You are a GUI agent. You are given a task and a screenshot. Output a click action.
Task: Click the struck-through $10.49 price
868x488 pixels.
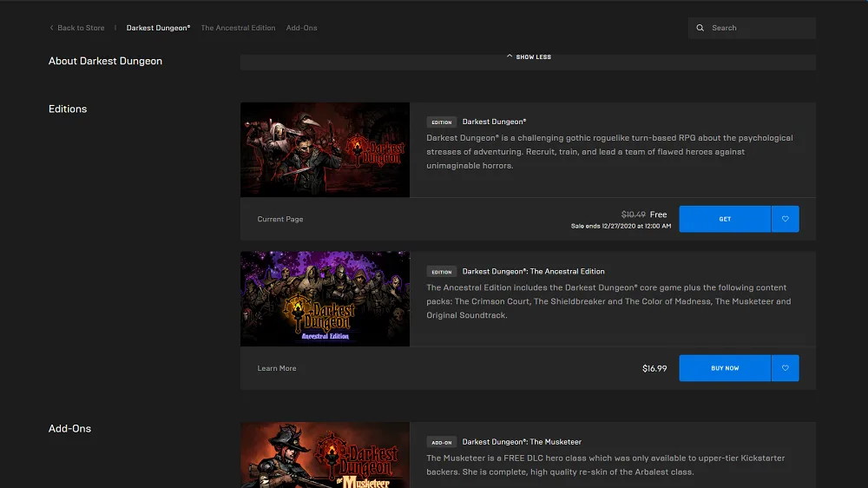(x=634, y=214)
